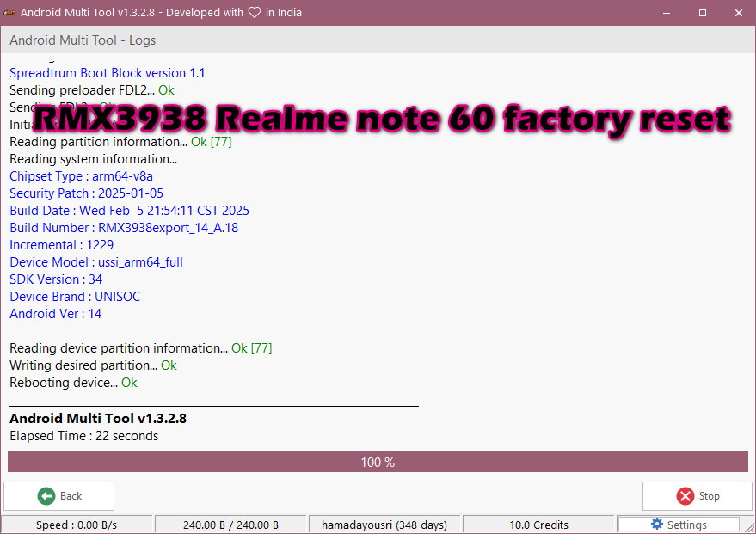Click the 10.0 Credits status entry
The height and width of the screenshot is (534, 756).
[x=538, y=525]
